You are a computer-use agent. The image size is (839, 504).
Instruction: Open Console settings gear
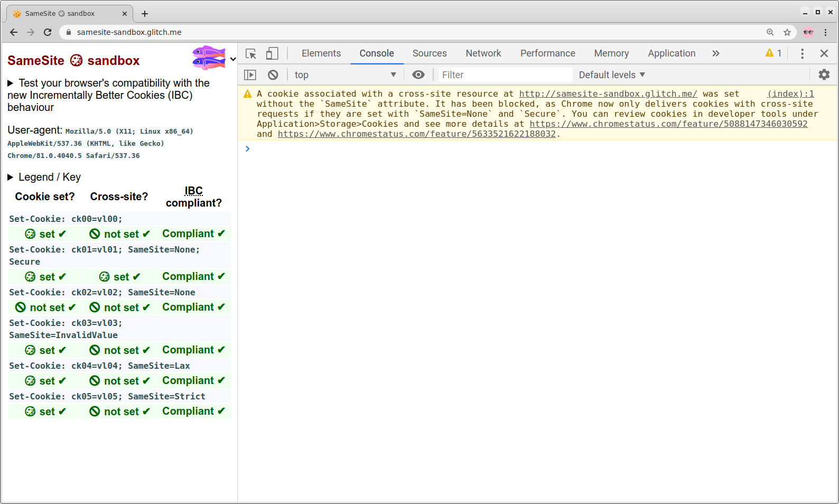824,75
